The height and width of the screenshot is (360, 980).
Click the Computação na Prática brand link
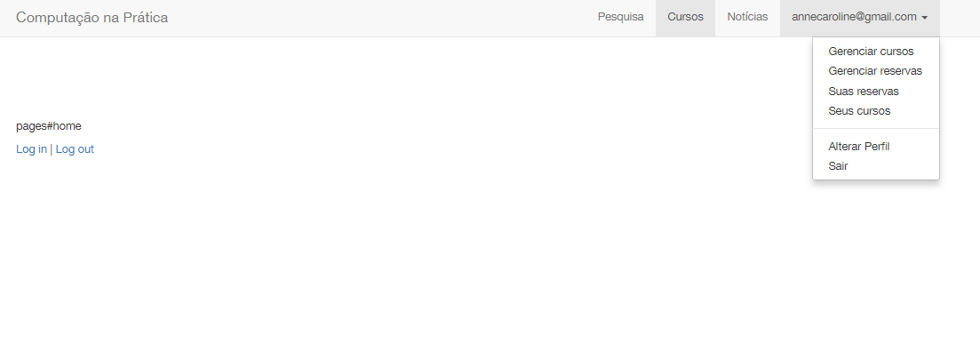point(92,18)
